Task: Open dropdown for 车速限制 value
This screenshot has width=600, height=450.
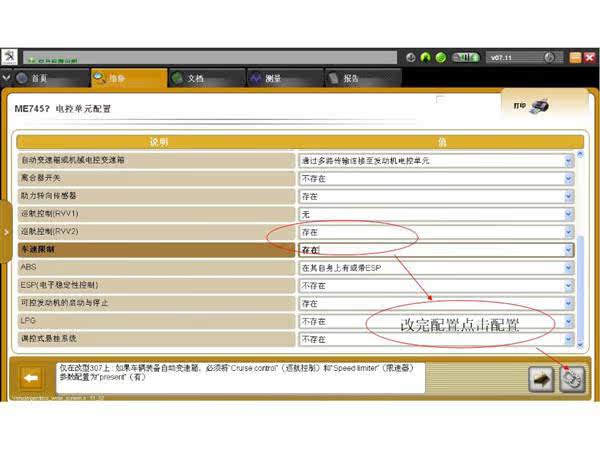Action: 569,250
